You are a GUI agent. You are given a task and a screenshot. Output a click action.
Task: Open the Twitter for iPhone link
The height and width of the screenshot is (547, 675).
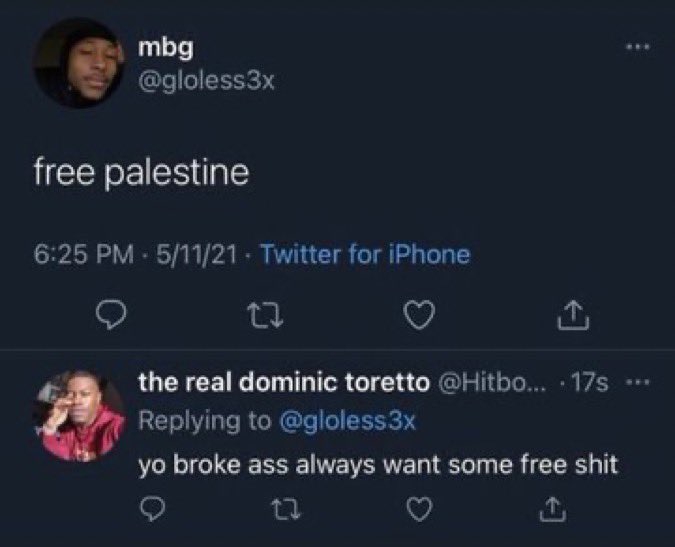point(365,254)
